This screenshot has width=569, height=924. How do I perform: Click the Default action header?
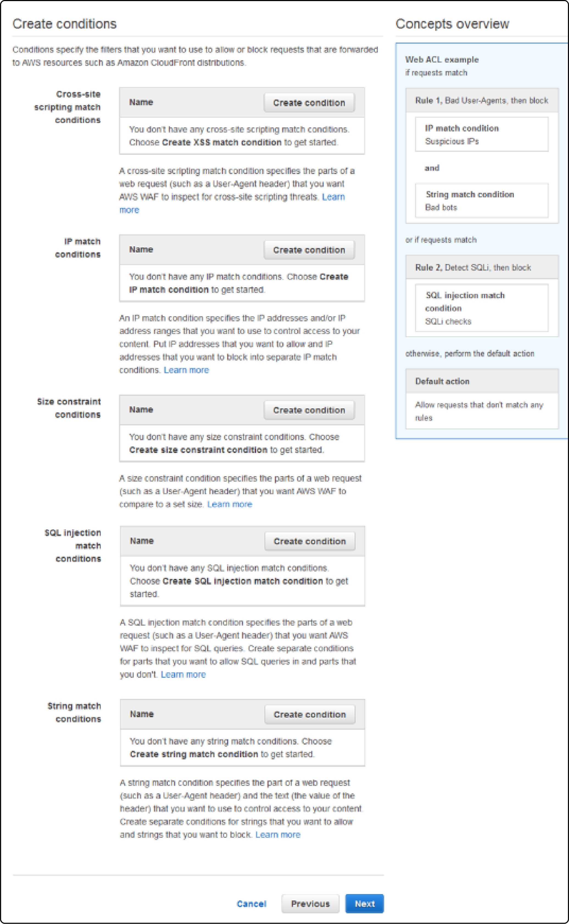(x=482, y=382)
